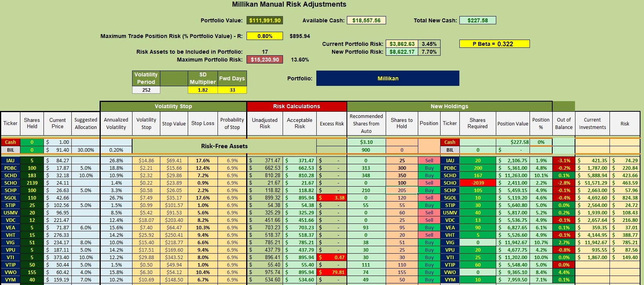The height and width of the screenshot is (285, 644).
Task: Click the IAU out of balance -3.1% cell
Action: 564,160
